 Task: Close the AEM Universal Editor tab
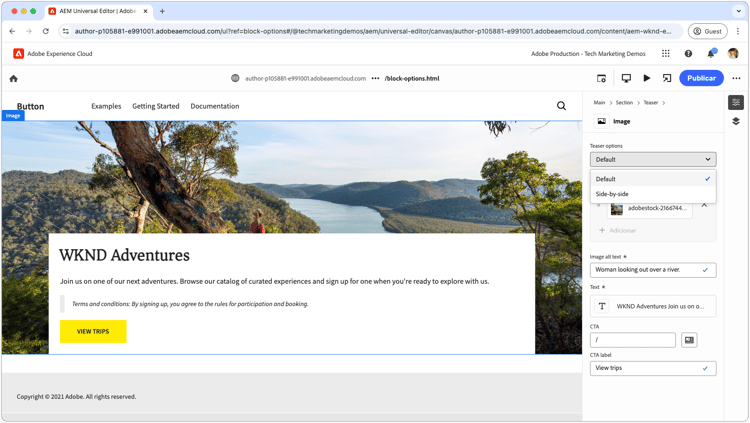tap(145, 11)
